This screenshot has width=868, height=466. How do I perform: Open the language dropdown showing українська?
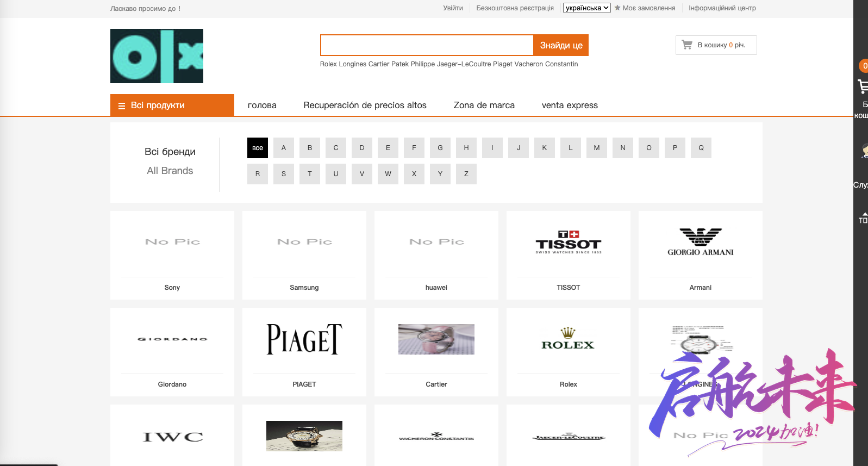point(587,8)
